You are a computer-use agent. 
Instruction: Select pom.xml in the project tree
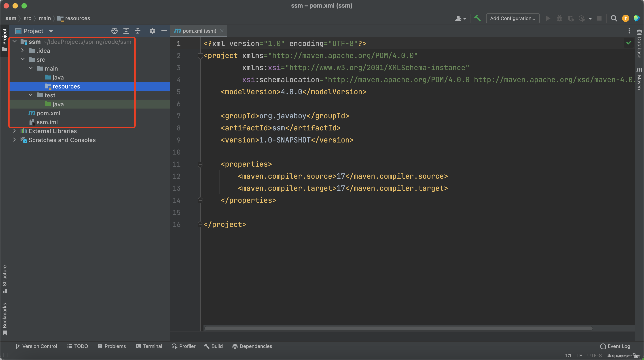pos(48,113)
